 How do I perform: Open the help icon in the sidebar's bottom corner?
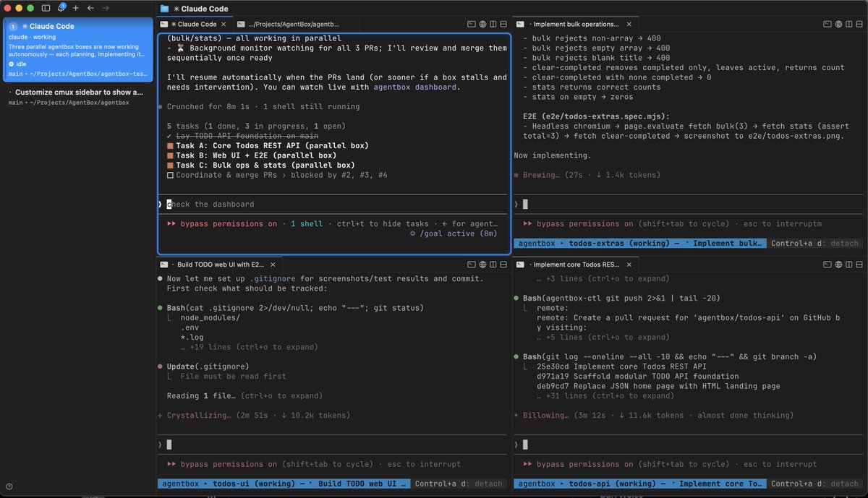coord(9,485)
